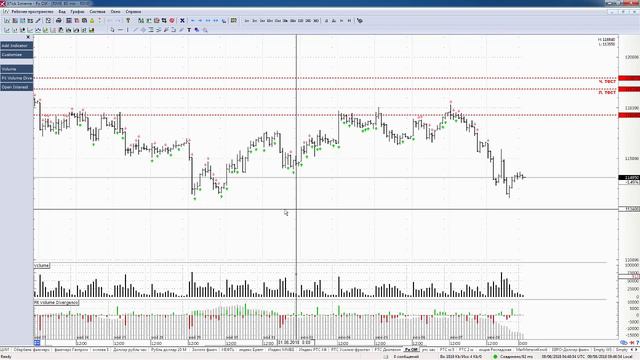This screenshot has width=640, height=360.
Task: Select the 1m timeframe button
Action: tap(247, 20)
